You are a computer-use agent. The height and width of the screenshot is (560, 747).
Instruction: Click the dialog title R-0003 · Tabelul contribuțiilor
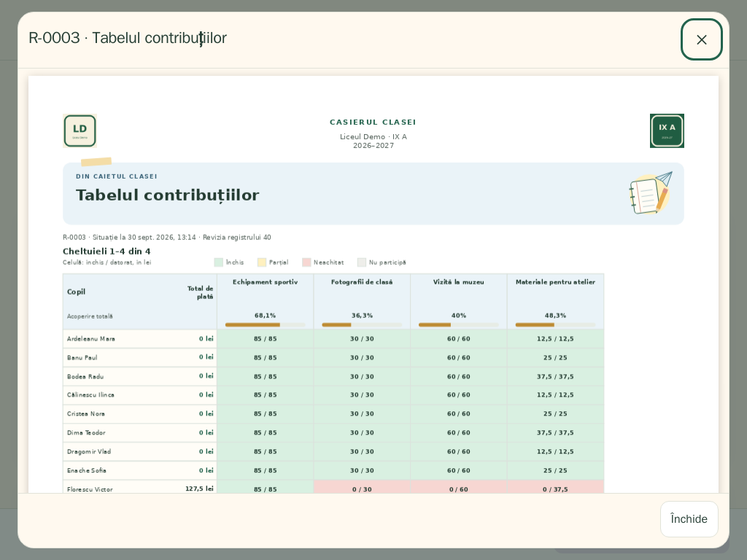click(128, 38)
